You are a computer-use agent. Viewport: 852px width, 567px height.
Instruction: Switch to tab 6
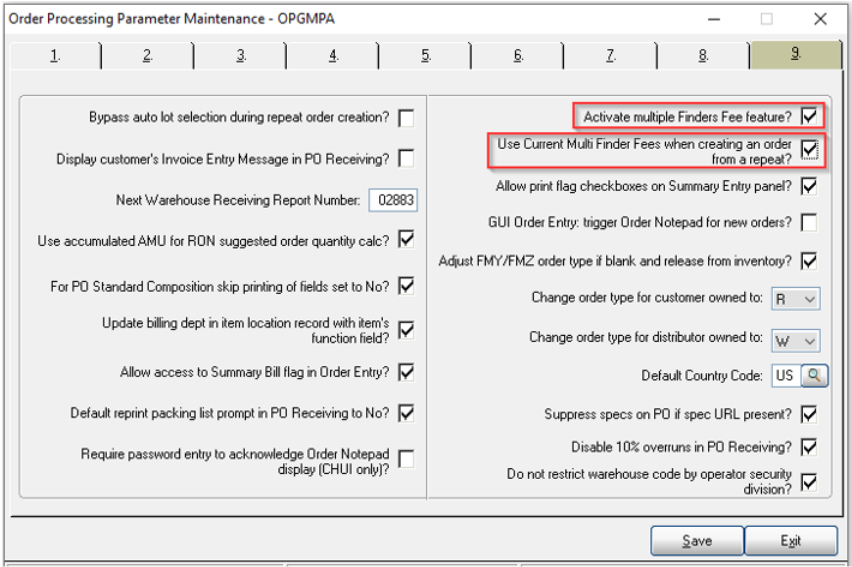pyautogui.click(x=518, y=55)
